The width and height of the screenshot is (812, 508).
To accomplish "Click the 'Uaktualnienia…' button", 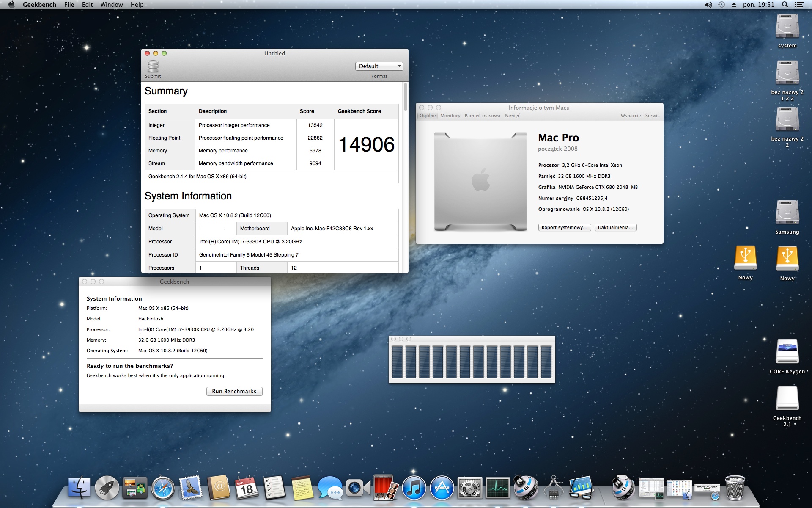I will (615, 227).
